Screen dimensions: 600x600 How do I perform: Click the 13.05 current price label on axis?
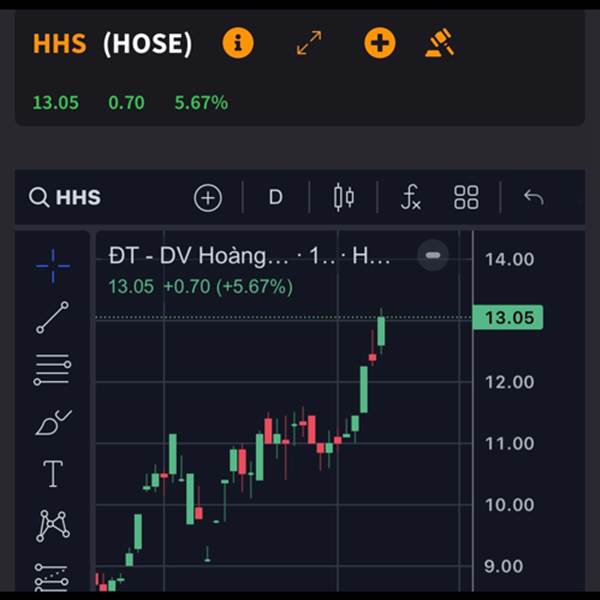pos(508,318)
